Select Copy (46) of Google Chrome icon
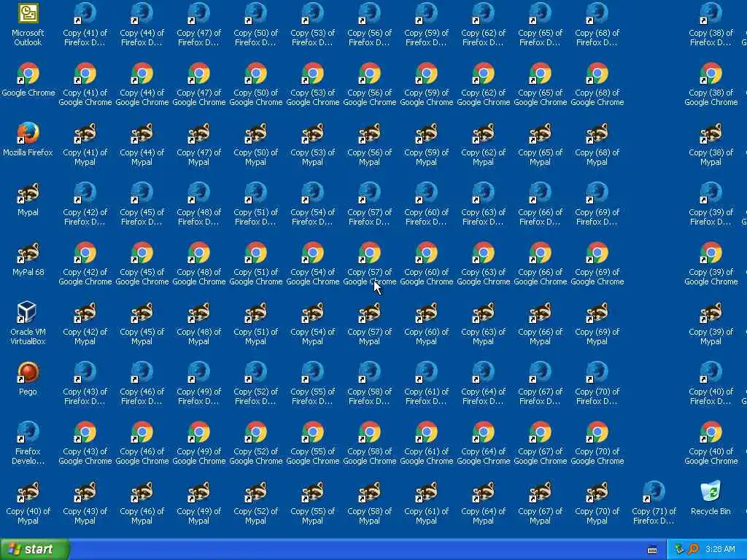 click(x=142, y=432)
